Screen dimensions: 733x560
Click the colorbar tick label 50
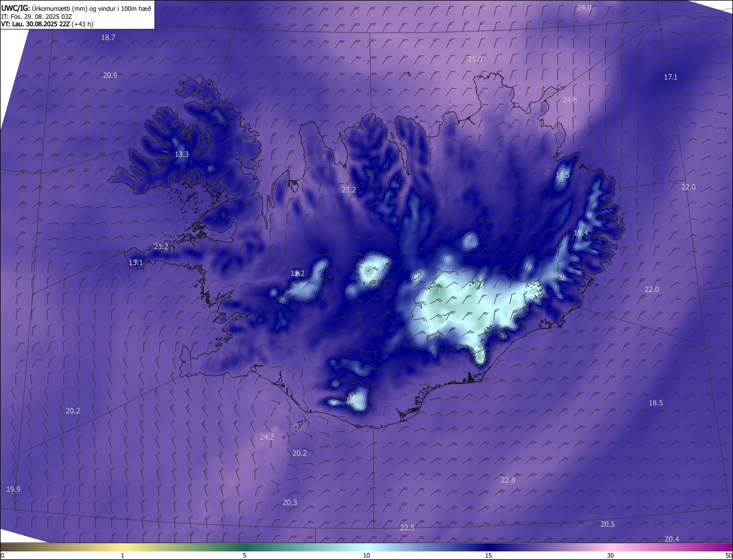pyautogui.click(x=728, y=555)
